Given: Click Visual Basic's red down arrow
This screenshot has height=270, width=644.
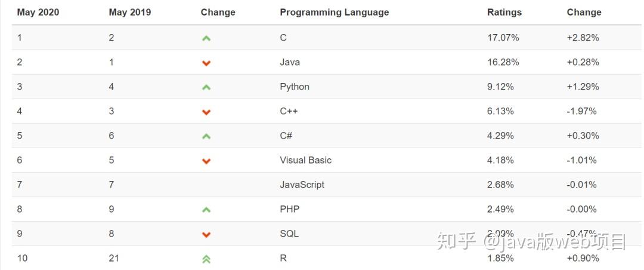Looking at the screenshot, I should pos(206,161).
